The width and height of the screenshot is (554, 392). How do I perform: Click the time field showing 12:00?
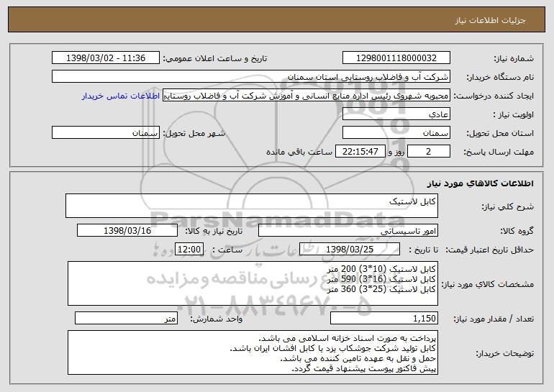pyautogui.click(x=189, y=250)
